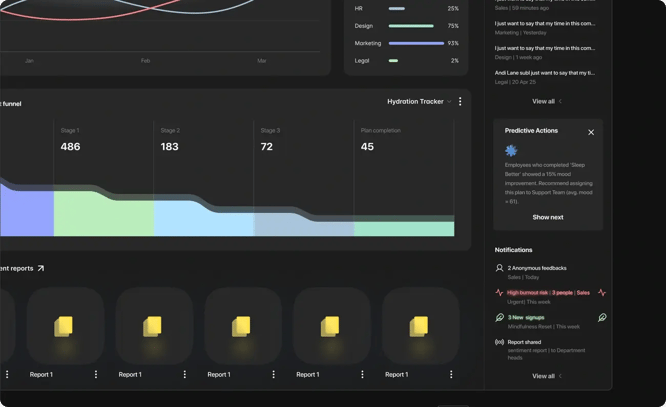Click pulse icon left of High burnout risk
The height and width of the screenshot is (407, 666).
(x=500, y=293)
